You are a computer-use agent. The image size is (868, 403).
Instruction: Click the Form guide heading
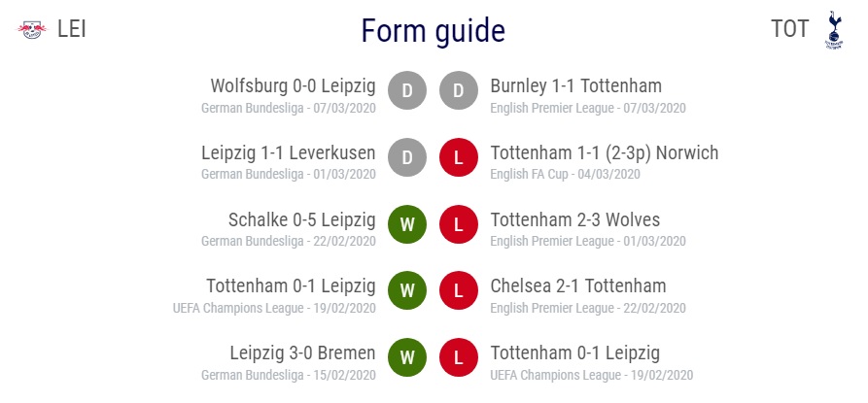point(433,31)
